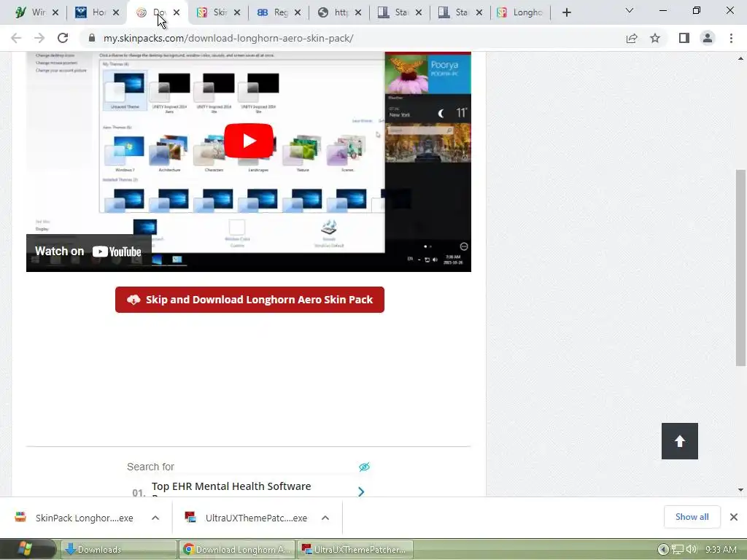The width and height of the screenshot is (747, 560).
Task: Close the Skin tab
Action: point(237,12)
